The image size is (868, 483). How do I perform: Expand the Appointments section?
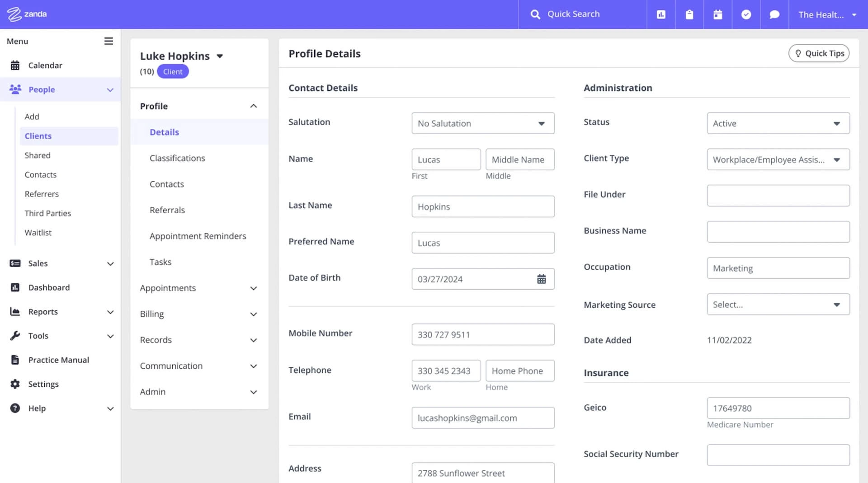(253, 288)
